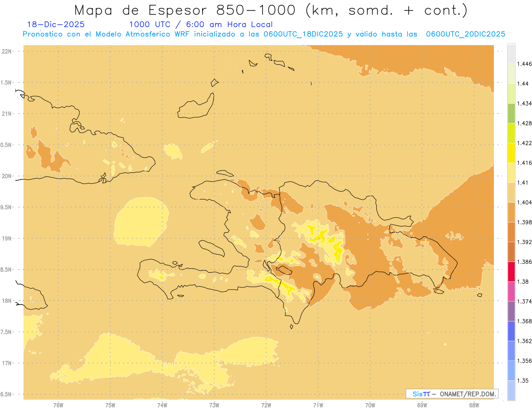The height and width of the screenshot is (411, 532).
Task: Click the legend value '1.356'
Action: click(x=524, y=361)
